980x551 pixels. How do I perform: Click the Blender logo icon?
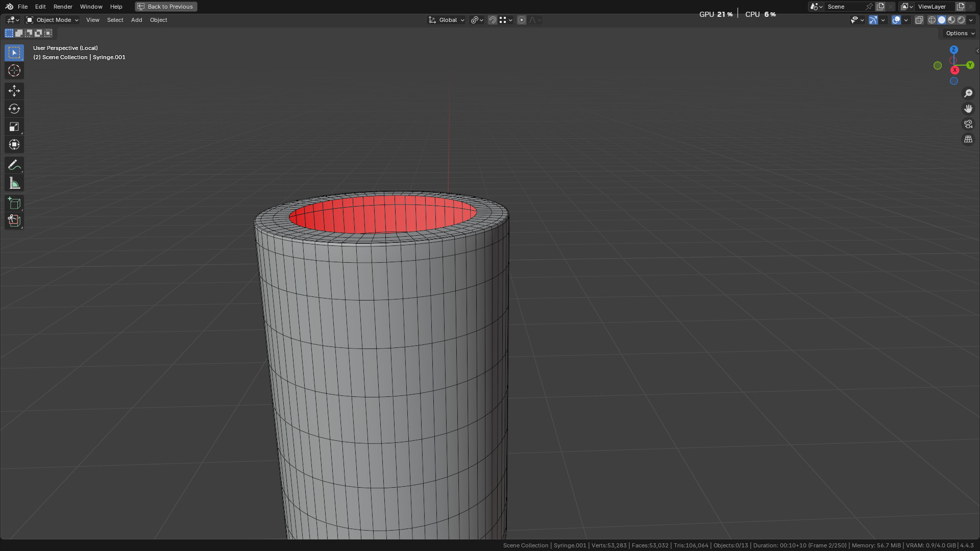[x=9, y=7]
